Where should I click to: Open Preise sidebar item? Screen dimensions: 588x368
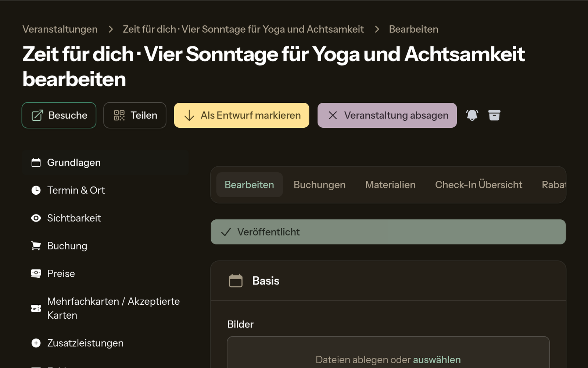tap(105, 273)
